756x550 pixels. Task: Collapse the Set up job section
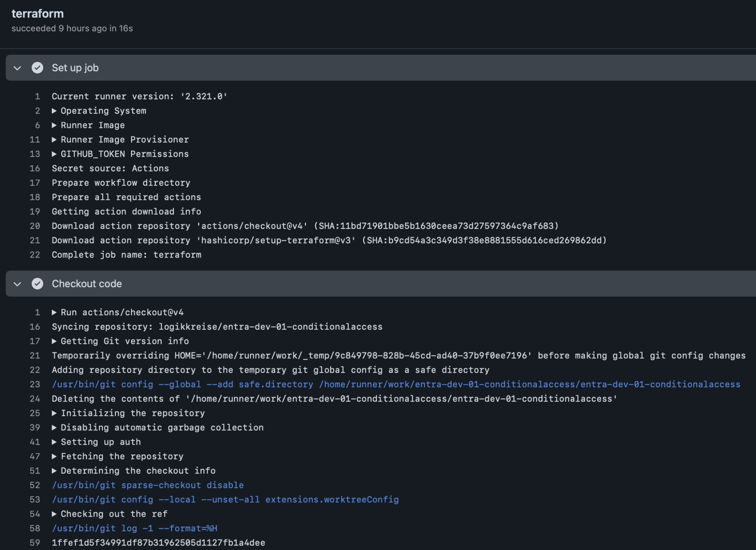coord(17,68)
